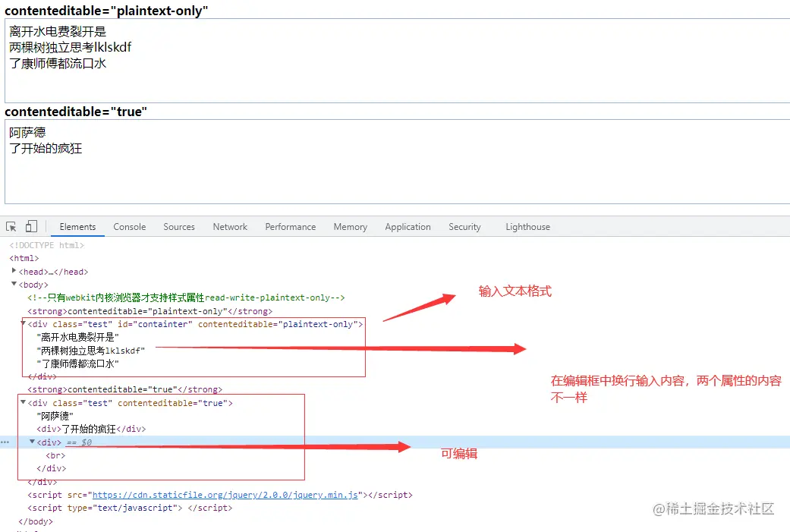
Task: Select the webkit comment line in DOM
Action: click(x=187, y=297)
